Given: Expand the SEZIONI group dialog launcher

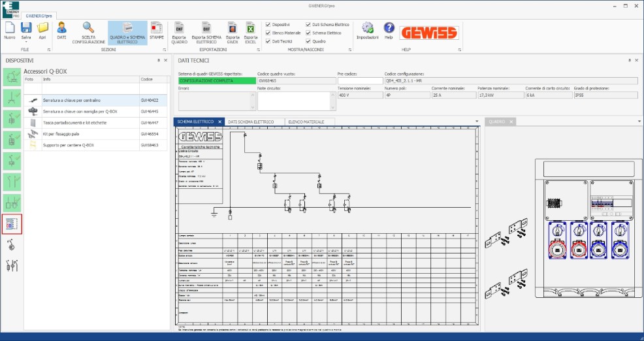Looking at the screenshot, I should tap(165, 50).
